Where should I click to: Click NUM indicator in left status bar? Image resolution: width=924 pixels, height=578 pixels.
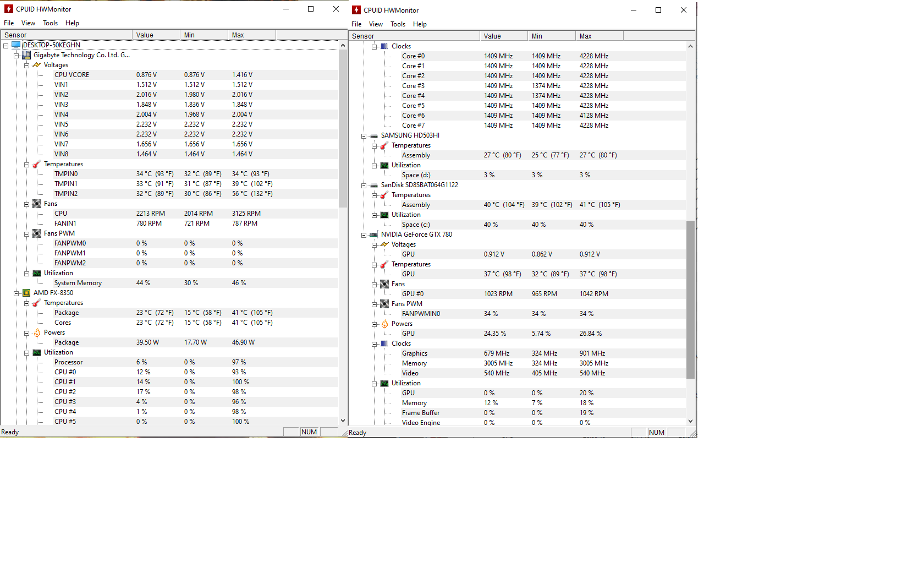click(309, 432)
